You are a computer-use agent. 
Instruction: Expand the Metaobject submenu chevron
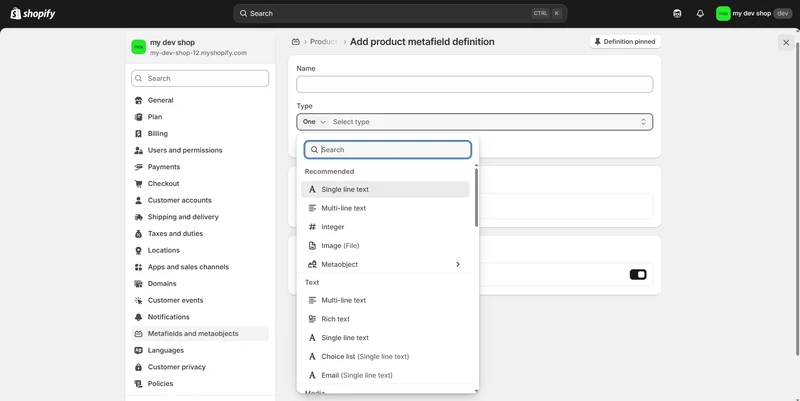pos(458,264)
